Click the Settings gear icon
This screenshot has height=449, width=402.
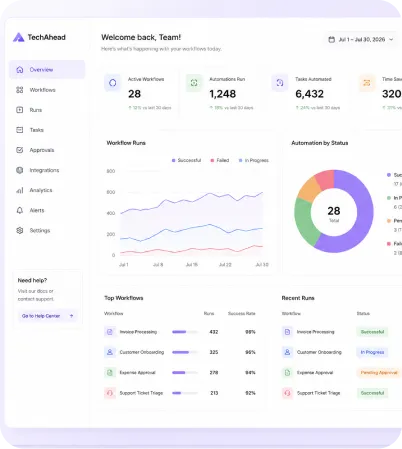point(20,230)
